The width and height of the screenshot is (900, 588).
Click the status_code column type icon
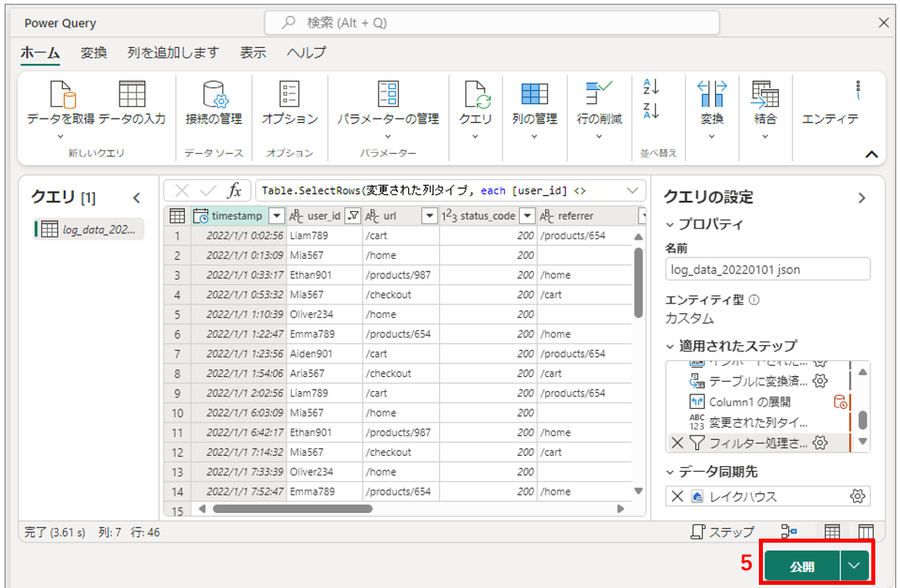click(x=449, y=216)
